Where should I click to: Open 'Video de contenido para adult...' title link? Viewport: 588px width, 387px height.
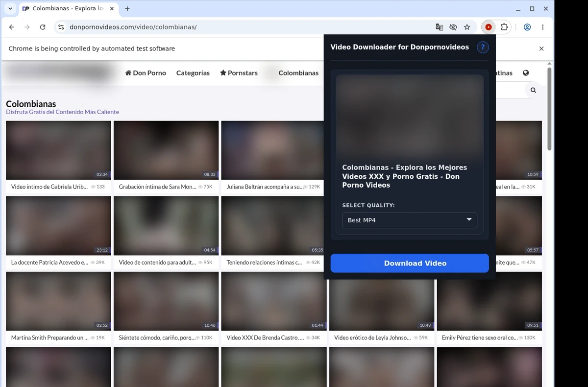coord(157,263)
